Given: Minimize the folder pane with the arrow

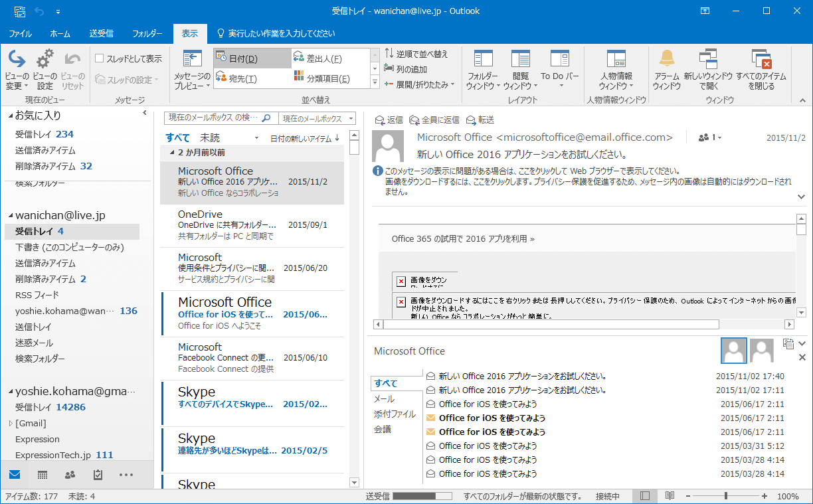Looking at the screenshot, I should pyautogui.click(x=145, y=114).
